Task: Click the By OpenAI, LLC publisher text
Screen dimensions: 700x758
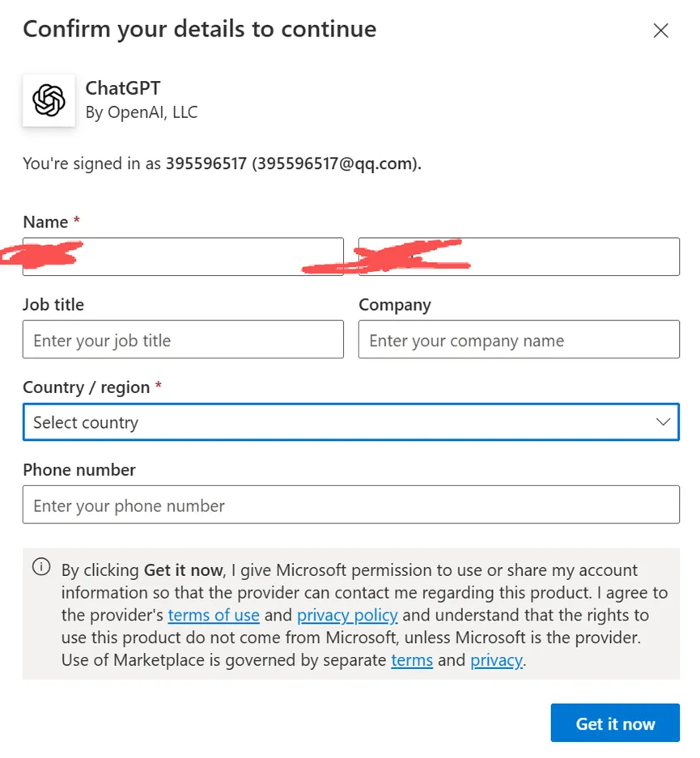Action: pos(142,112)
